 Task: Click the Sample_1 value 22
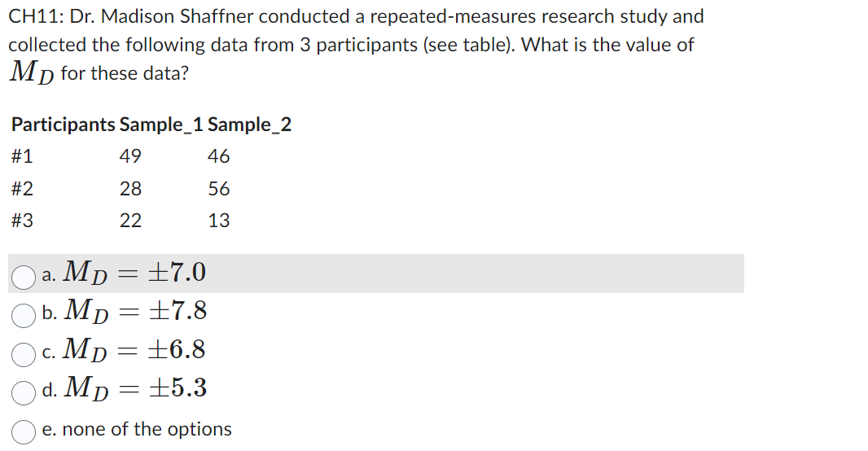(x=130, y=221)
